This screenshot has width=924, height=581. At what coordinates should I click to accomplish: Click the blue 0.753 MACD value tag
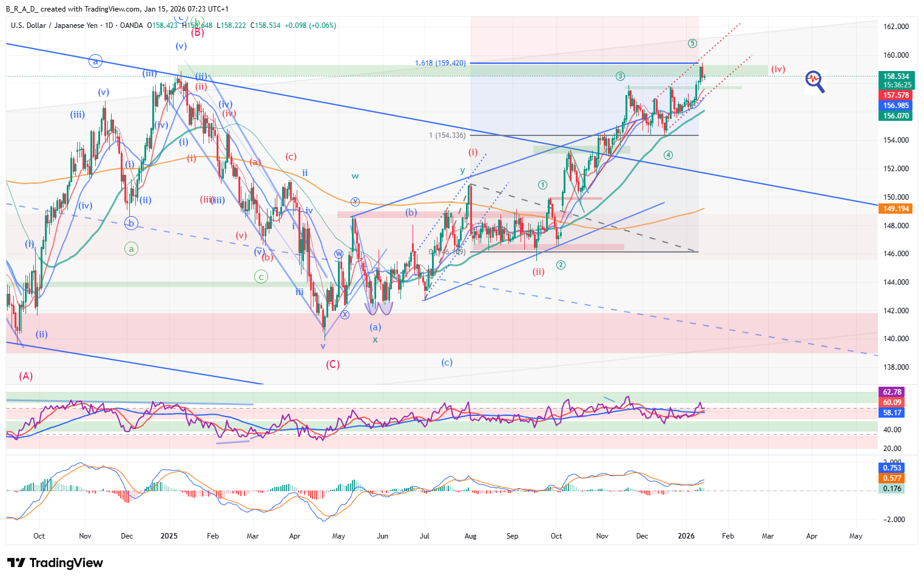click(891, 468)
